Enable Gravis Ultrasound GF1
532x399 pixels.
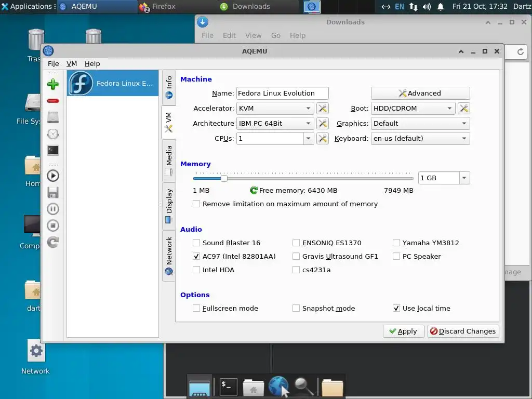pyautogui.click(x=296, y=256)
